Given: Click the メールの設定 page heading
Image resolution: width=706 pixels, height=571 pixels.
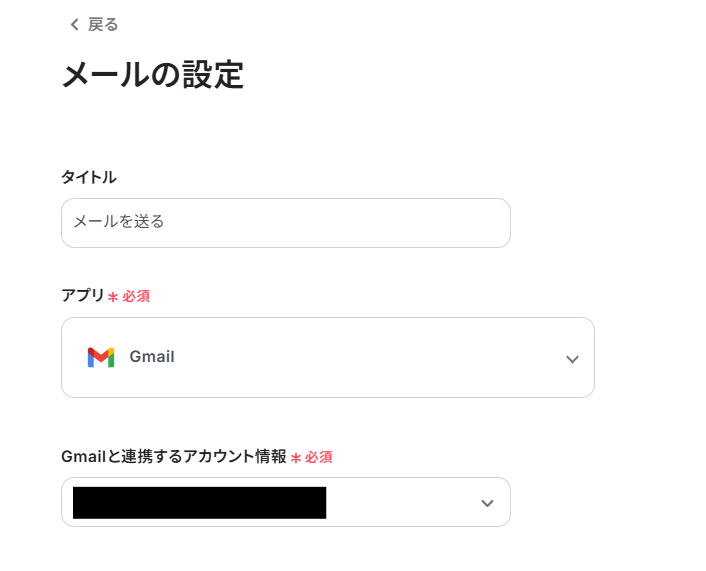Looking at the screenshot, I should click(x=152, y=75).
